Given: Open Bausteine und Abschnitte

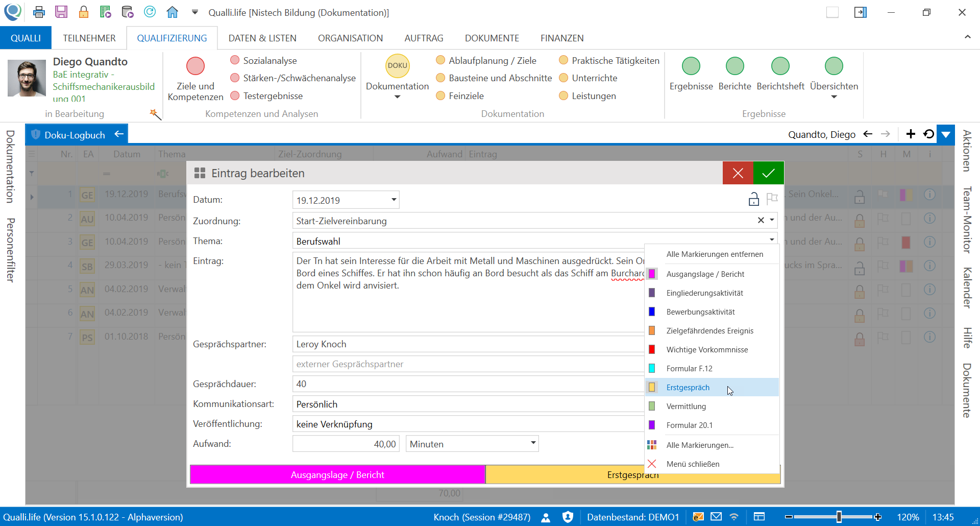Looking at the screenshot, I should (x=494, y=78).
